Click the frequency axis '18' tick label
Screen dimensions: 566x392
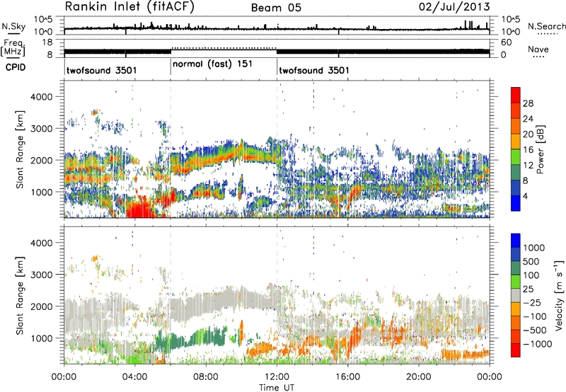[47, 42]
